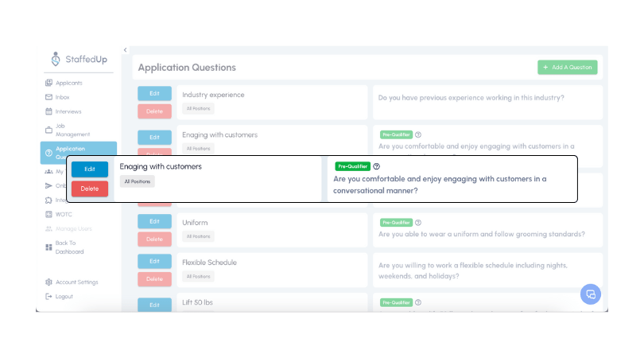
Task: Click help icon next to Uniform Pre-Qualifier
Action: tap(418, 223)
